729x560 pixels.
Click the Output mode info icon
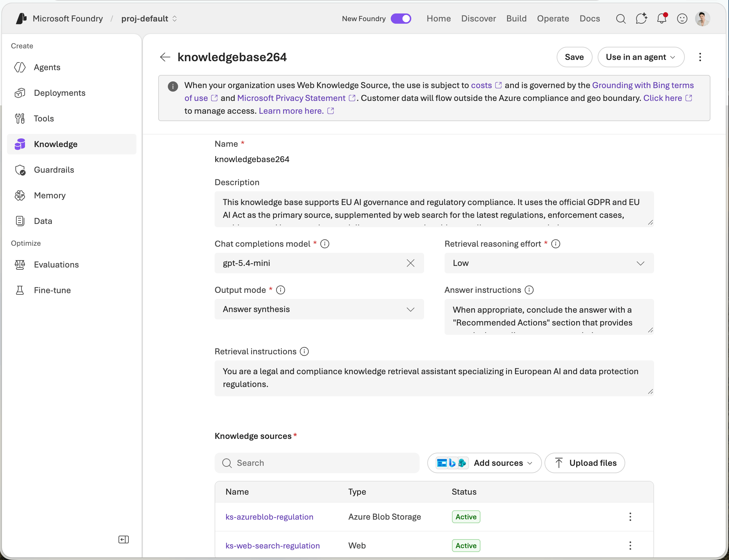click(281, 290)
